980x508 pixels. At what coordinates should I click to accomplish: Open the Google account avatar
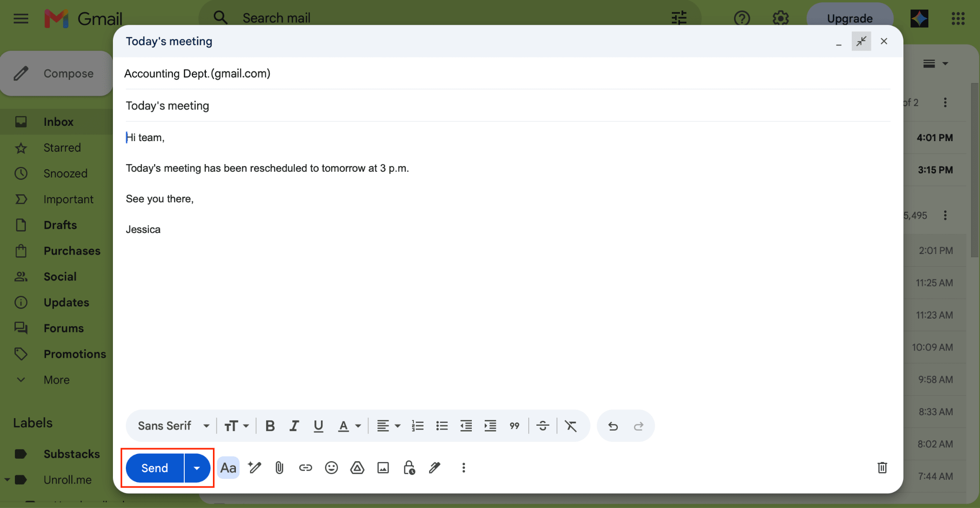coord(919,19)
